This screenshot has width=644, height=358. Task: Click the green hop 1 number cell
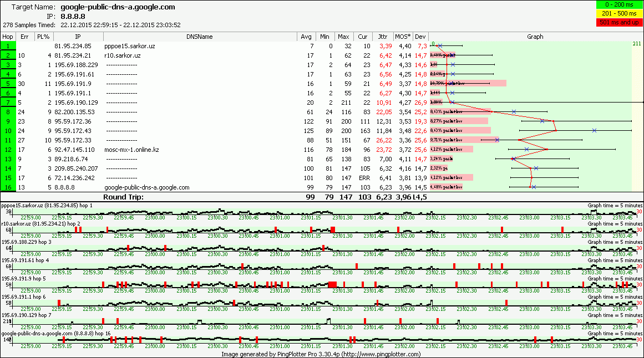coord(8,46)
